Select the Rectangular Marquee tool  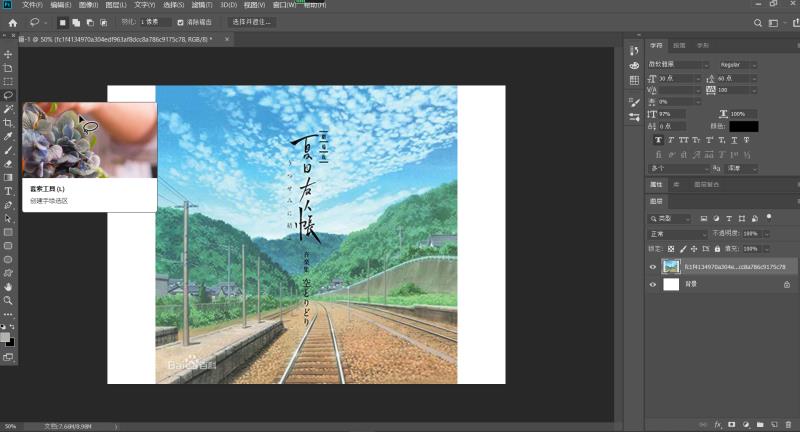coord(8,82)
